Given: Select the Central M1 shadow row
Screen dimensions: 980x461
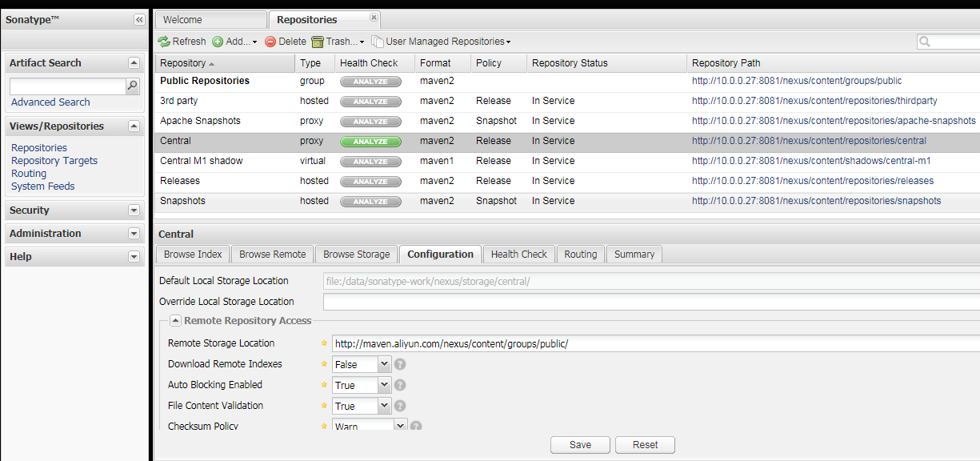Looking at the screenshot, I should [x=567, y=161].
